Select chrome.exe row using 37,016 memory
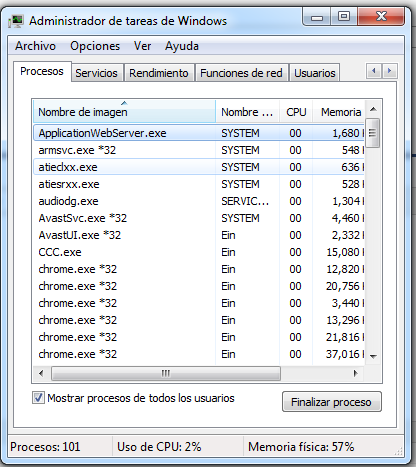The height and width of the screenshot is (467, 416). coord(199,354)
